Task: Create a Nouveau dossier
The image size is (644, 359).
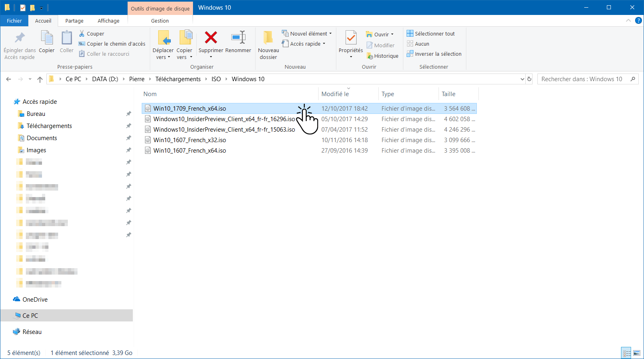Action: 269,45
